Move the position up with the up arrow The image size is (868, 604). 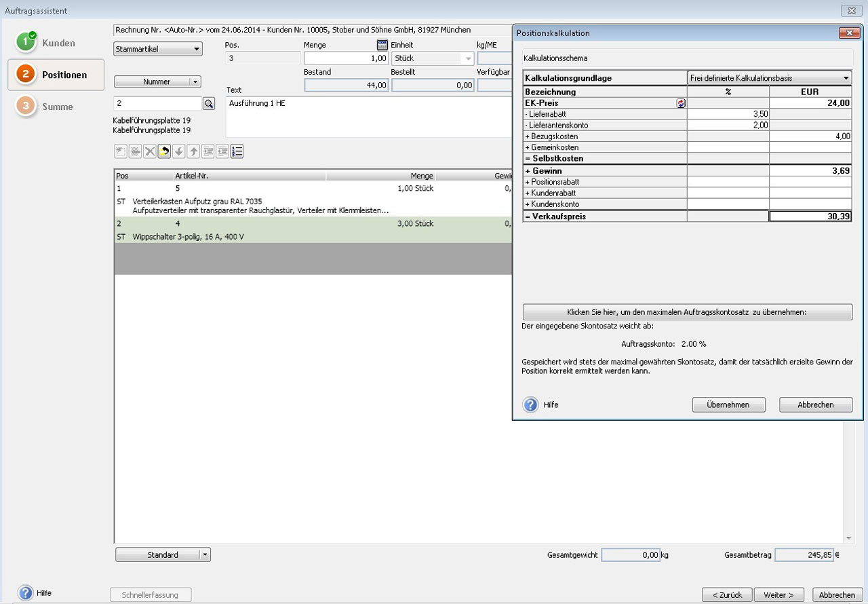point(193,151)
